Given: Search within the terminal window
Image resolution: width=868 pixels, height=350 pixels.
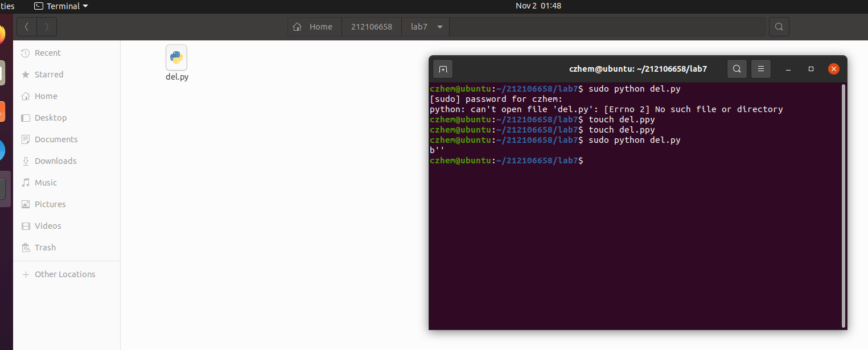Looking at the screenshot, I should [x=737, y=69].
